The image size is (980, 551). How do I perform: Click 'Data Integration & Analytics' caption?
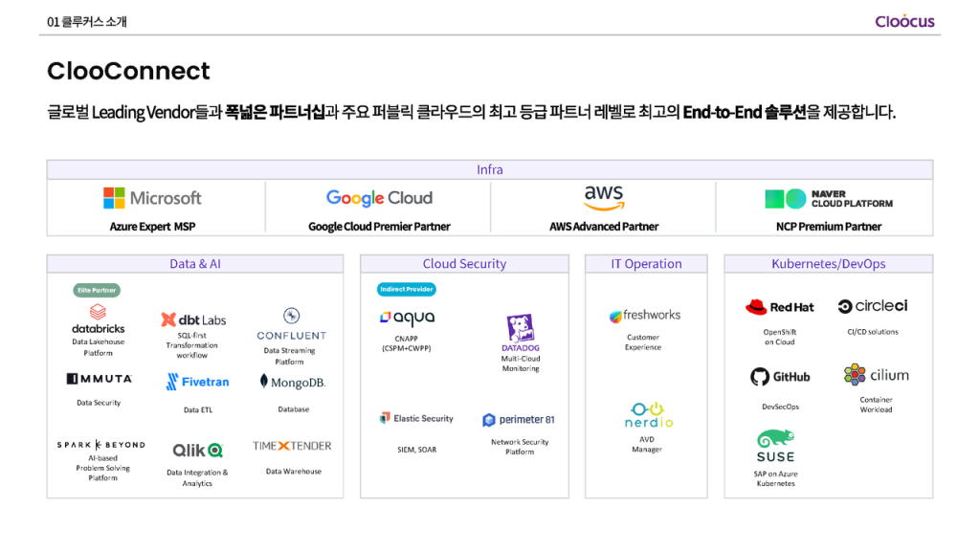click(x=197, y=478)
